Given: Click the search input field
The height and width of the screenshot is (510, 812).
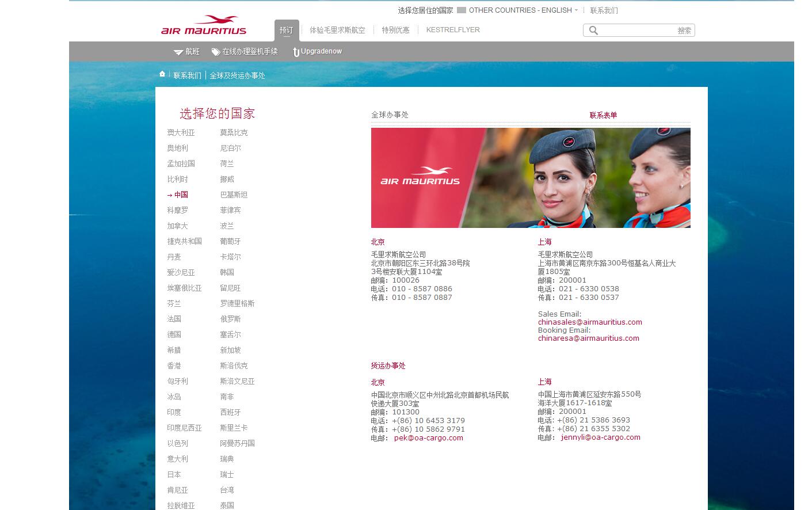Looking at the screenshot, I should [x=638, y=31].
